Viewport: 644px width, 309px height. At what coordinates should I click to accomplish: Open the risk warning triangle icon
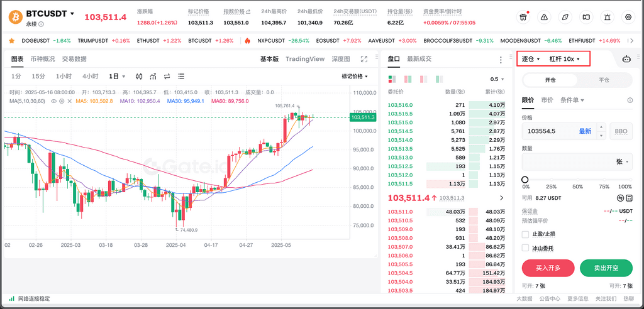(x=544, y=17)
